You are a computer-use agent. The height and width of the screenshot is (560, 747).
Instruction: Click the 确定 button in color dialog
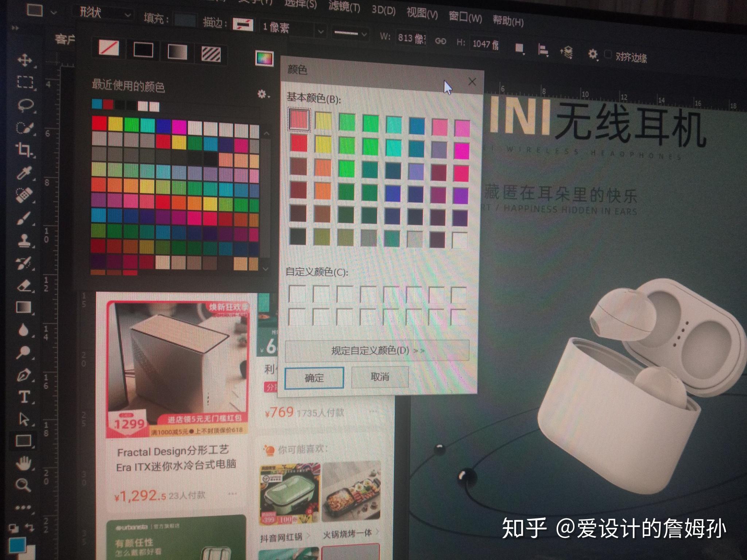point(314,378)
